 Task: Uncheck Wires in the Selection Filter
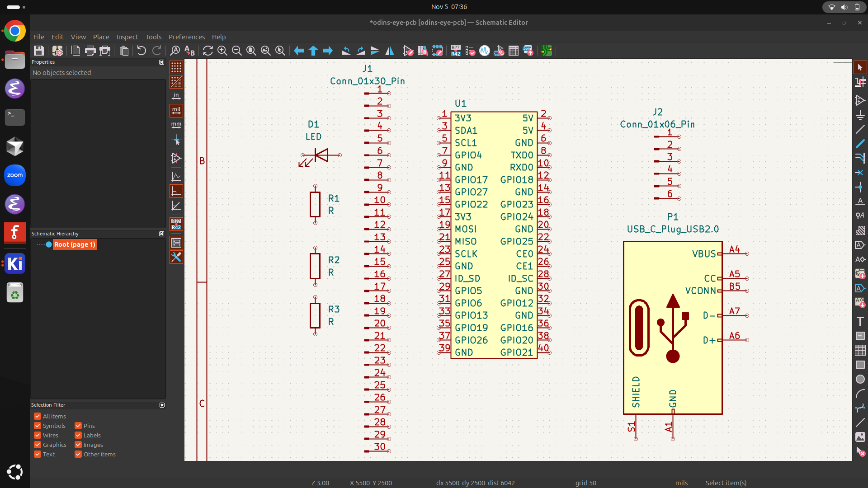(38, 435)
